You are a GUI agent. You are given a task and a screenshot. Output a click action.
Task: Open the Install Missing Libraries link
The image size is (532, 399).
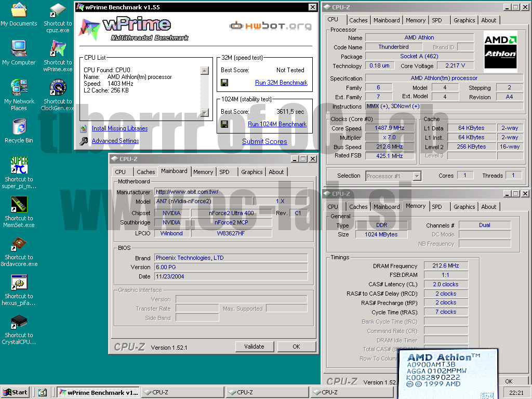(x=120, y=128)
